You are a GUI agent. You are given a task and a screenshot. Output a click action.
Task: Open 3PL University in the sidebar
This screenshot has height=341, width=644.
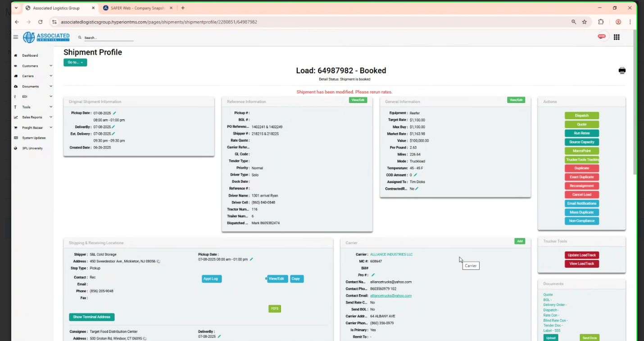(x=32, y=148)
